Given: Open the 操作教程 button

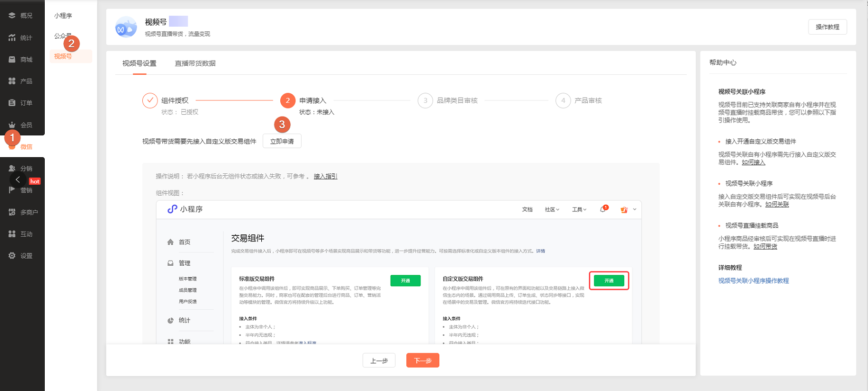Looking at the screenshot, I should 827,27.
